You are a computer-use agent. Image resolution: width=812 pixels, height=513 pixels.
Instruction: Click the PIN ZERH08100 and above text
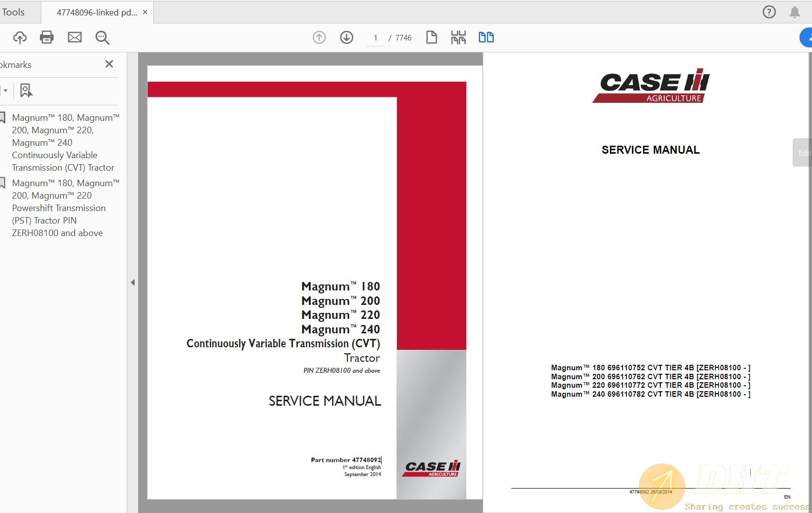342,371
